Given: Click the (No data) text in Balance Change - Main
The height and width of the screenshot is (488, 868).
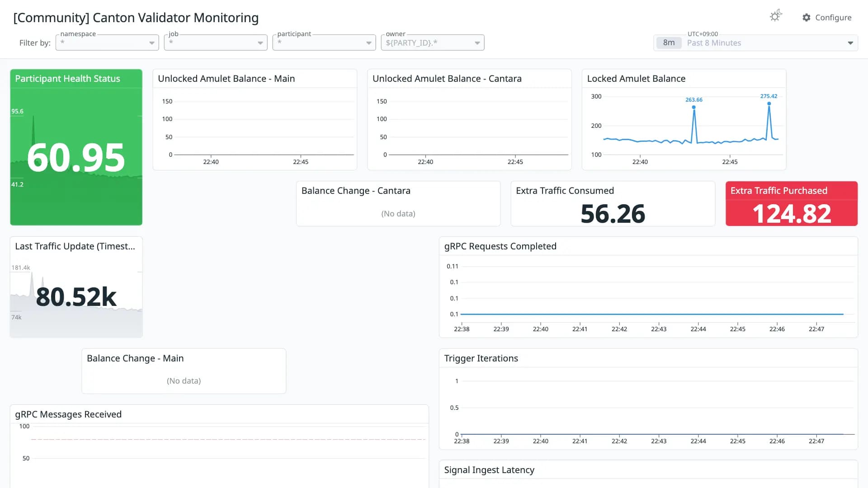Looking at the screenshot, I should (184, 381).
